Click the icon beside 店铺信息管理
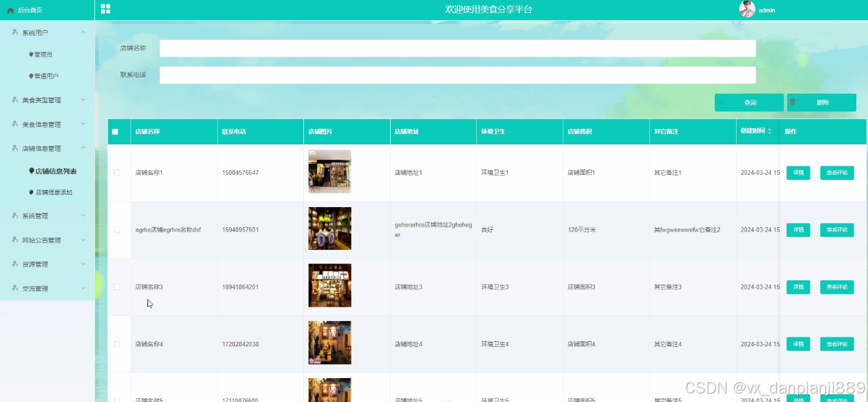The height and width of the screenshot is (402, 868). click(15, 148)
